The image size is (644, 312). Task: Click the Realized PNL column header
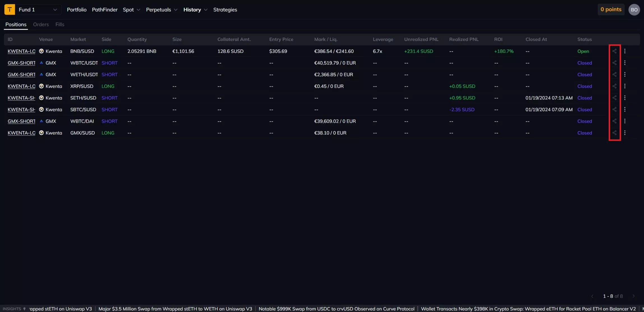[464, 39]
